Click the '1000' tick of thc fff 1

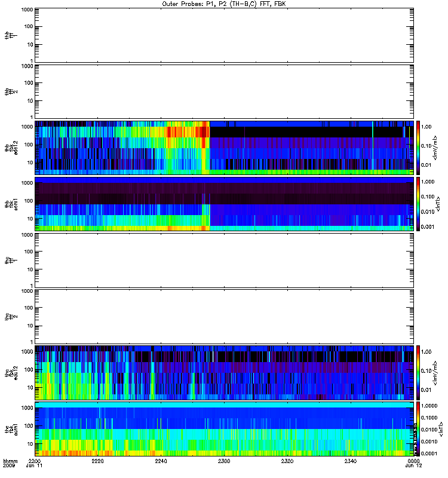(27, 235)
